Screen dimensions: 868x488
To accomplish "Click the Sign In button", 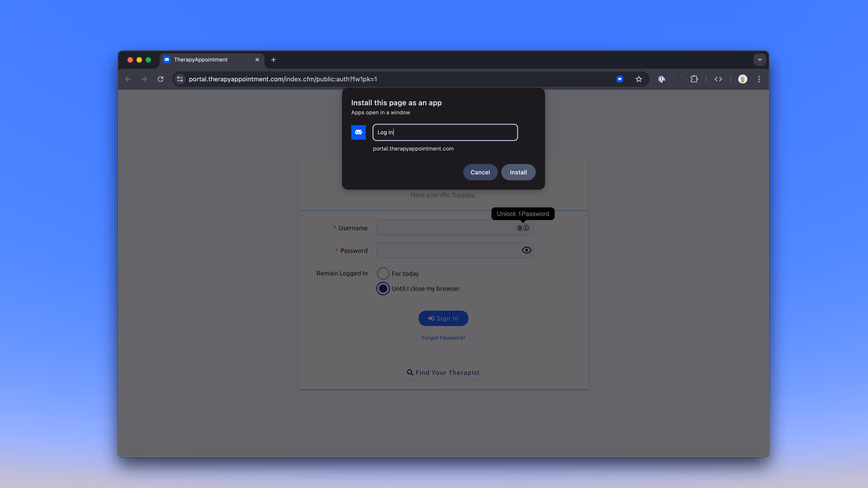I will pos(443,318).
